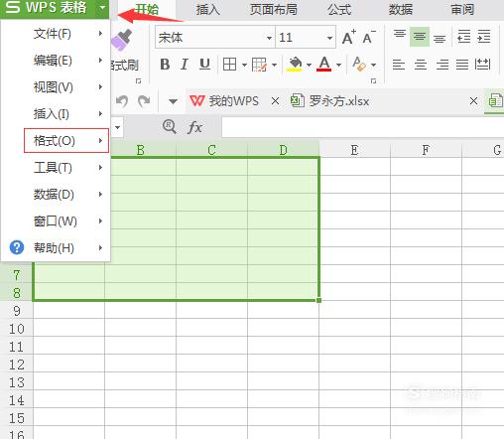Toggle Bold formatting
504x439 pixels.
[165, 65]
